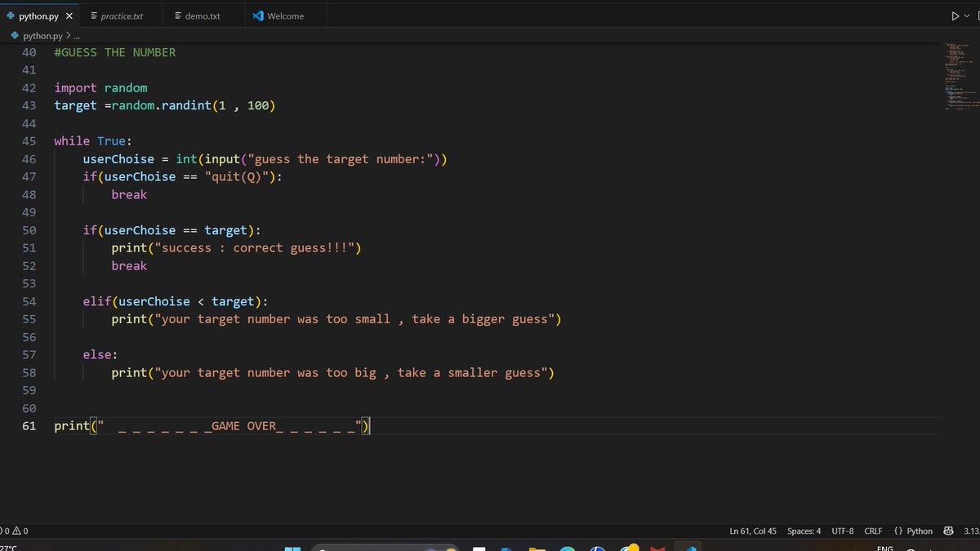Click the break statement on line 48

pos(129,195)
